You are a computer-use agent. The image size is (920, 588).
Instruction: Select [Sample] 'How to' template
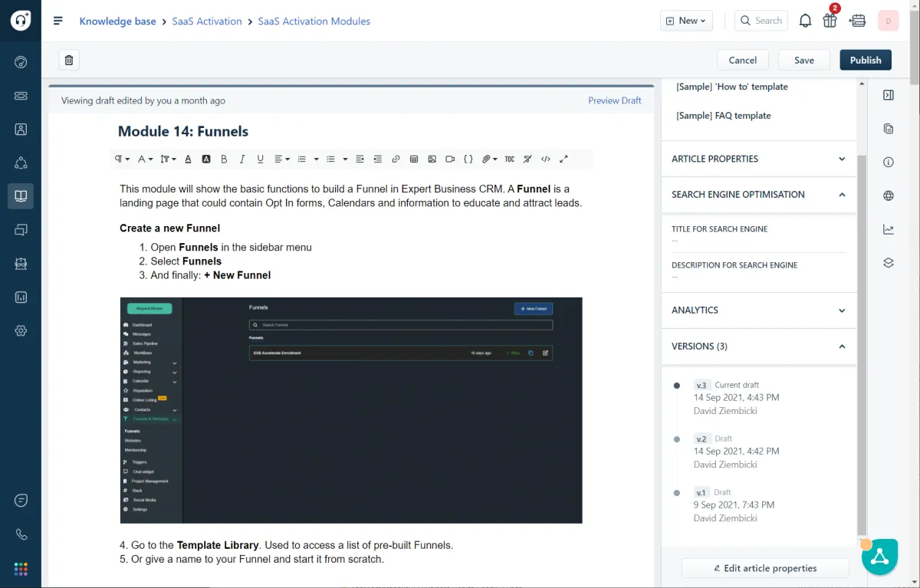click(732, 87)
